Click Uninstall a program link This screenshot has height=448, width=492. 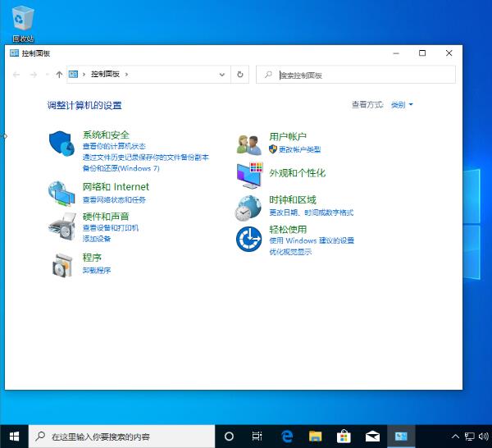[x=97, y=270]
